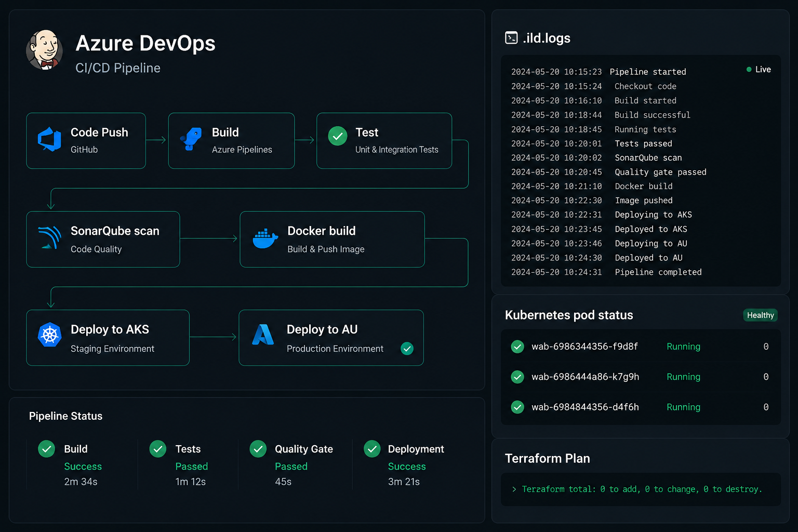The image size is (798, 532).
Task: Click Running status of pod f9d8f
Action: [683, 347]
